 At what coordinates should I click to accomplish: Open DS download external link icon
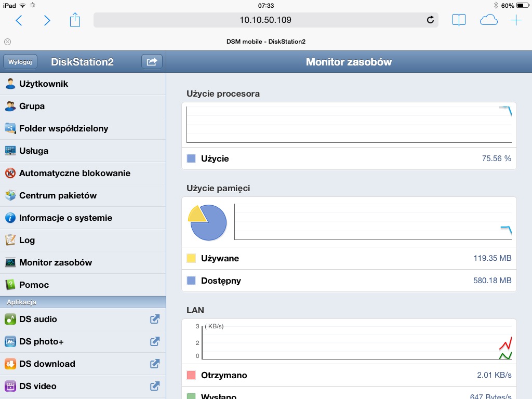[x=155, y=364]
